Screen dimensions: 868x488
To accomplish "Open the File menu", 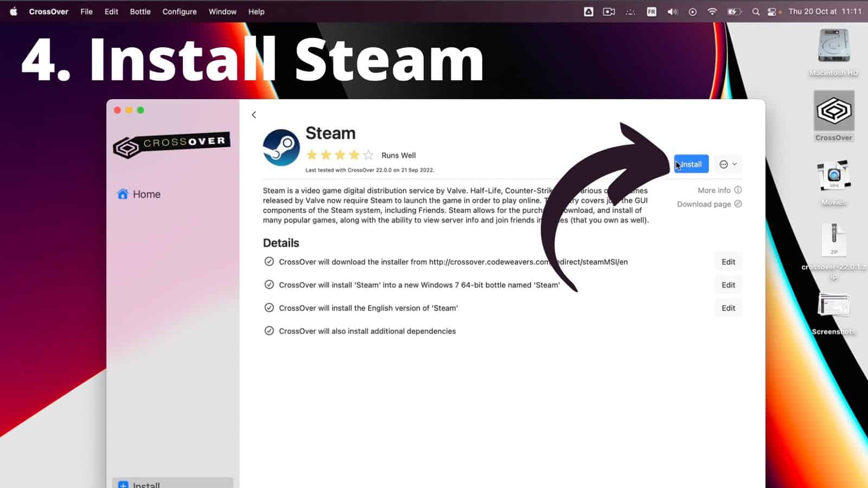I will pyautogui.click(x=87, y=11).
